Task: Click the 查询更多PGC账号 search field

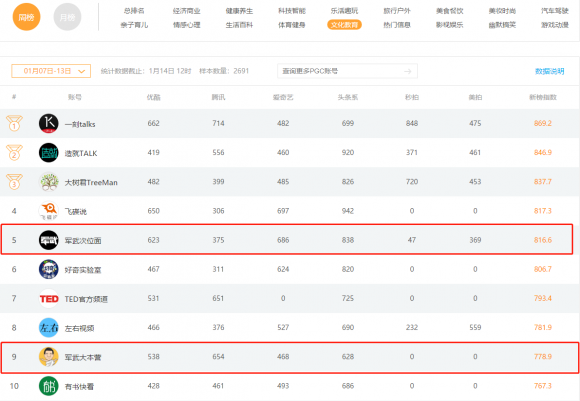Action: coord(347,71)
